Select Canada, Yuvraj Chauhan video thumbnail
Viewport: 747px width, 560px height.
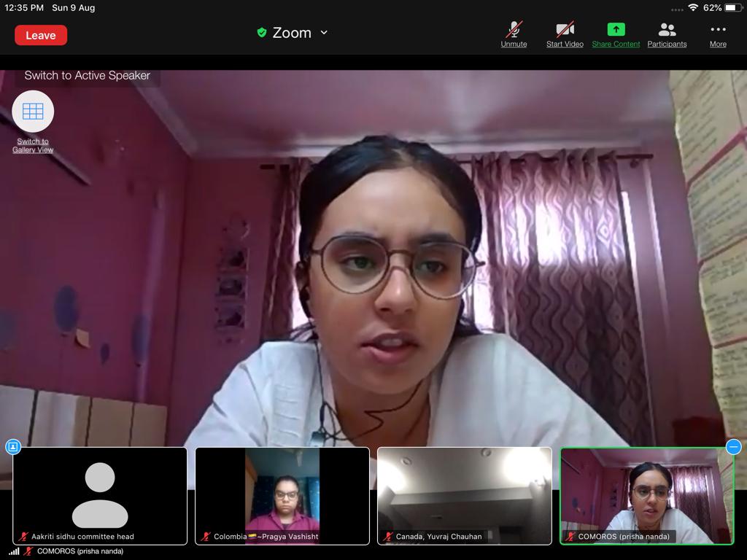click(465, 495)
